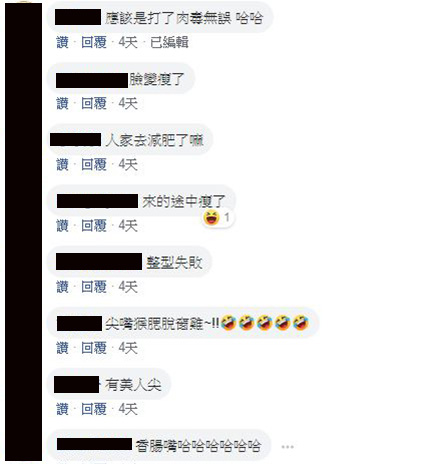Reply to the 臉變瘦了 comment
This screenshot has width=447, height=464.
pos(94,103)
